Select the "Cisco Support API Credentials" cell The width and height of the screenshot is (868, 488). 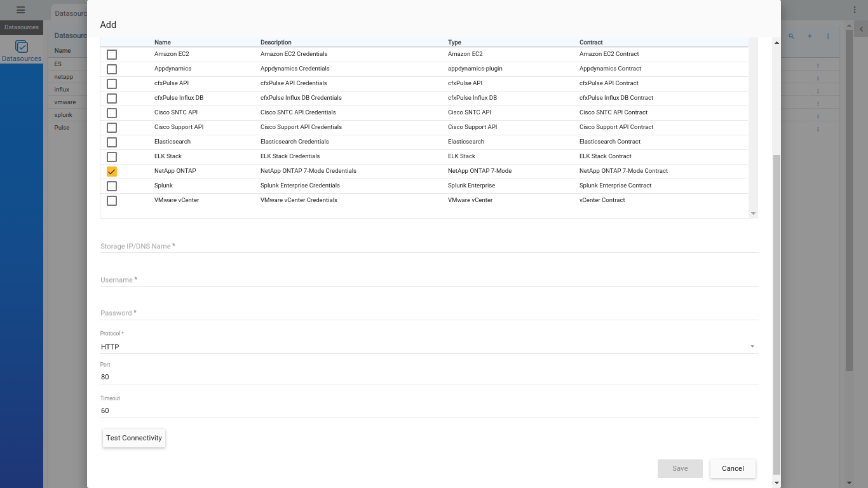[301, 127]
